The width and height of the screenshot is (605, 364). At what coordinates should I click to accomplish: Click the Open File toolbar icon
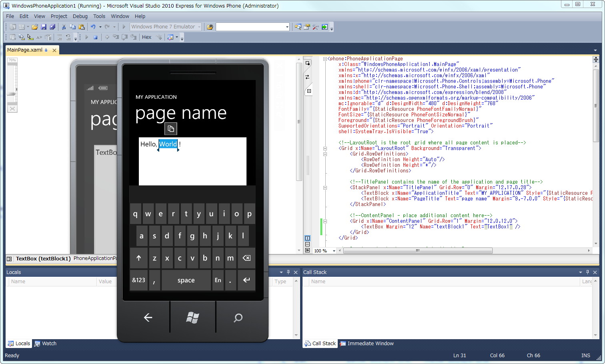click(35, 27)
